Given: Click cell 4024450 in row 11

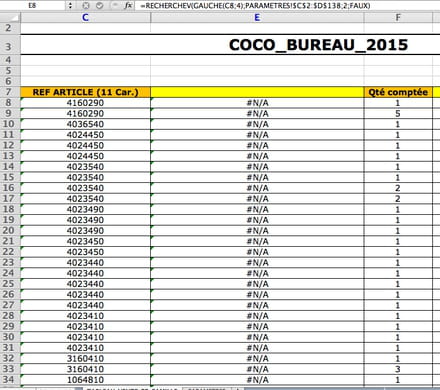Looking at the screenshot, I should [x=85, y=135].
